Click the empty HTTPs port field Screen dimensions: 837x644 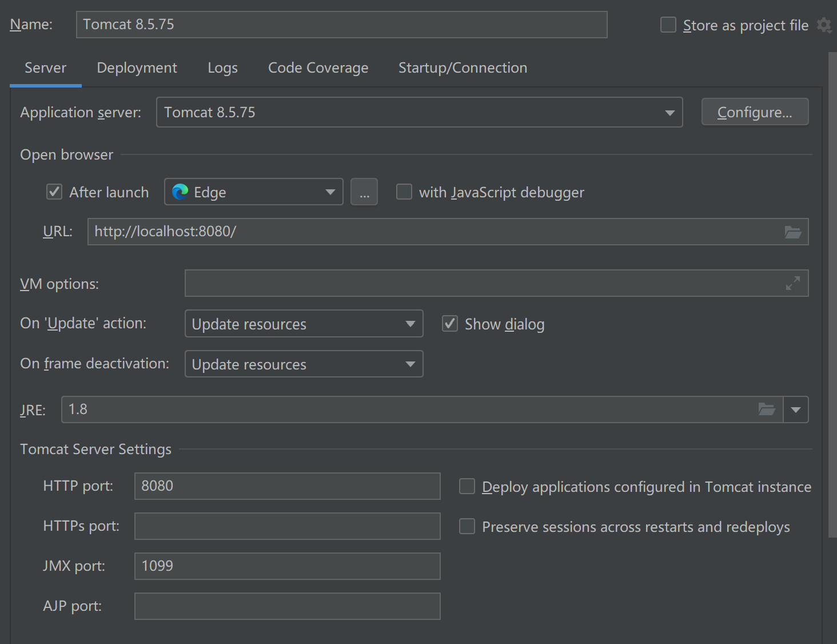point(288,526)
